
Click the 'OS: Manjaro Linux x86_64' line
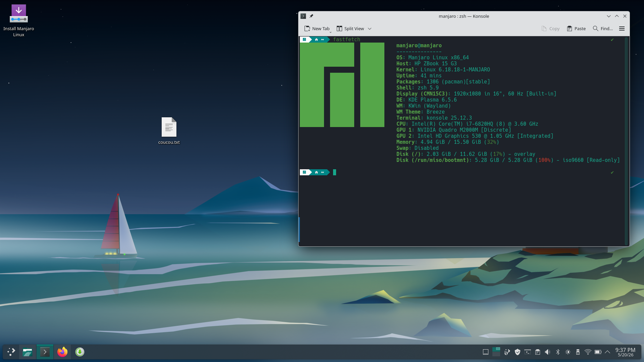point(433,58)
